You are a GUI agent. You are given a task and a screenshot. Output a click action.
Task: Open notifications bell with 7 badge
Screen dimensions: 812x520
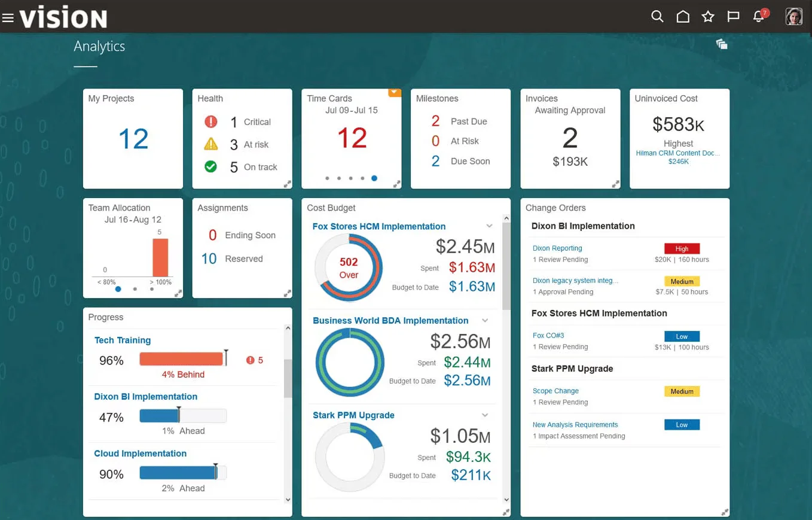759,16
